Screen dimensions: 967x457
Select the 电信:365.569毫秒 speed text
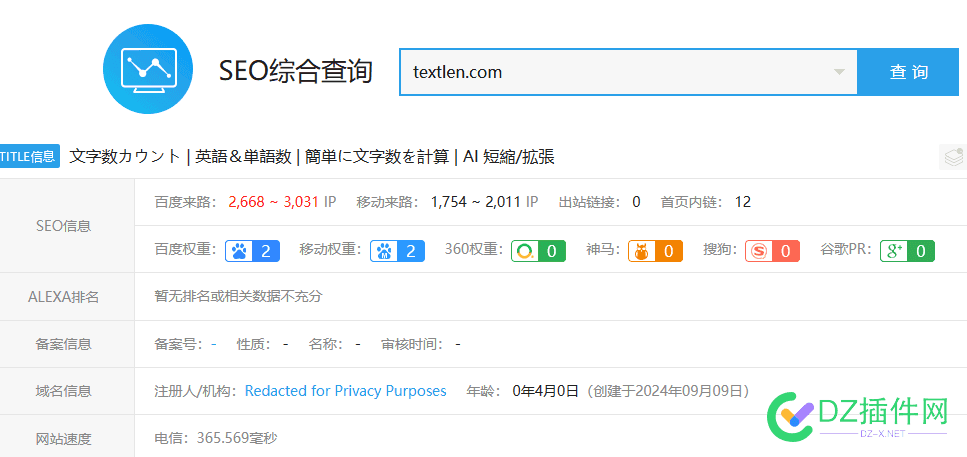(215, 438)
